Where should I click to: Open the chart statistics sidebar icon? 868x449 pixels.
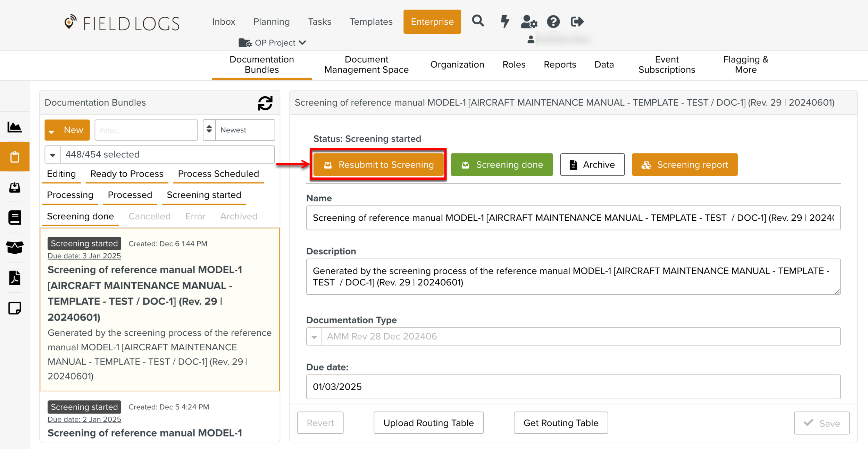[15, 127]
